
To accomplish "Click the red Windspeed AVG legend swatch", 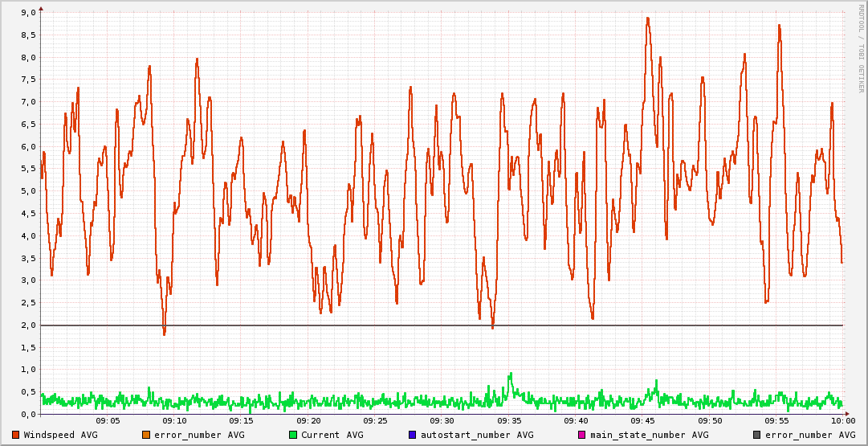I will click(16, 435).
